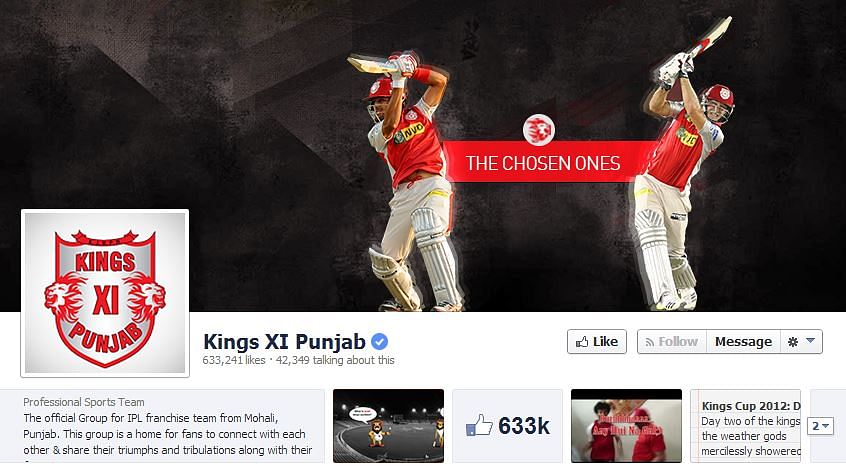Open the gear settings dropdown
The width and height of the screenshot is (846, 466).
pyautogui.click(x=801, y=341)
